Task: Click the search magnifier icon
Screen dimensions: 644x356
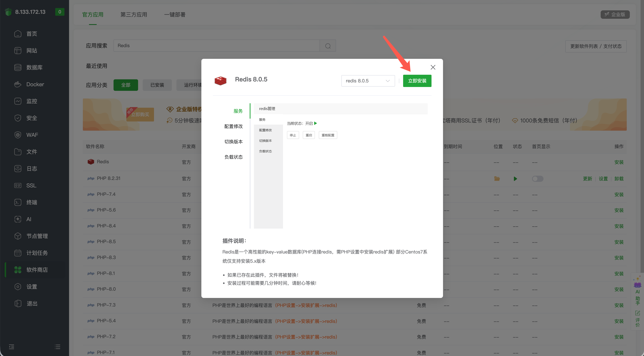Action: pos(328,46)
